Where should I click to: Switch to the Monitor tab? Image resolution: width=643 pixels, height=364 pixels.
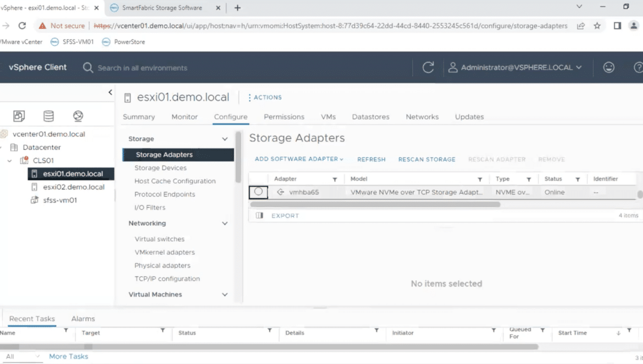(x=185, y=117)
